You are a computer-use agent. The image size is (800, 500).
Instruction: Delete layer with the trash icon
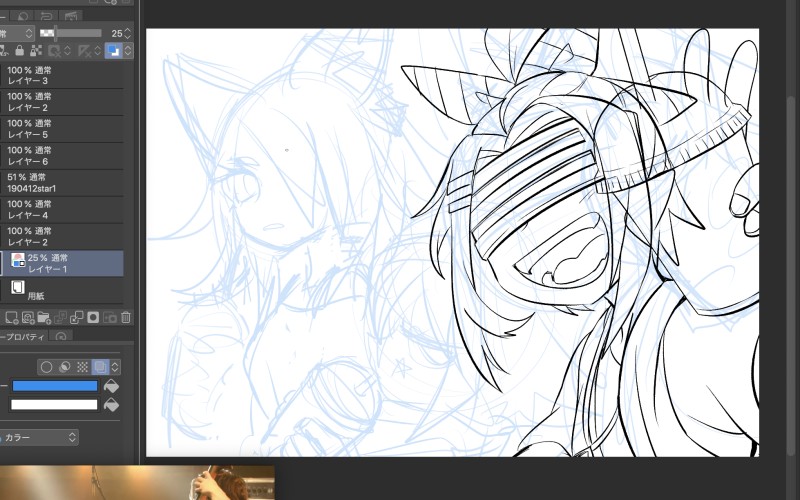pyautogui.click(x=126, y=318)
